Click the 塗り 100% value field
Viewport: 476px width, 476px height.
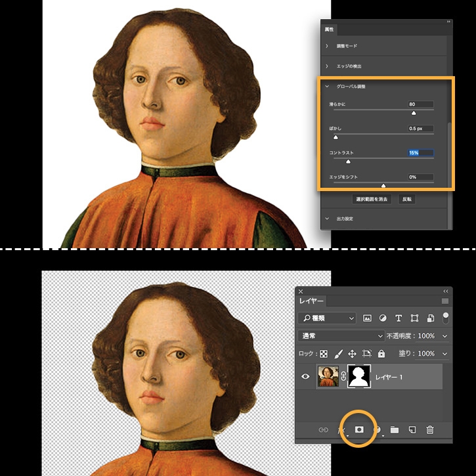click(x=426, y=354)
